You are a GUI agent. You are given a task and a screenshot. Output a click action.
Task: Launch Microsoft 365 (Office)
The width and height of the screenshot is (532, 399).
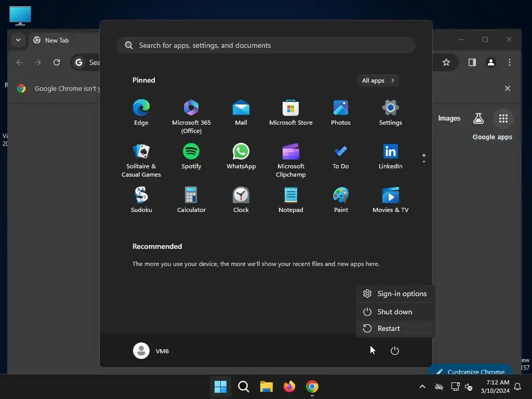point(191,117)
